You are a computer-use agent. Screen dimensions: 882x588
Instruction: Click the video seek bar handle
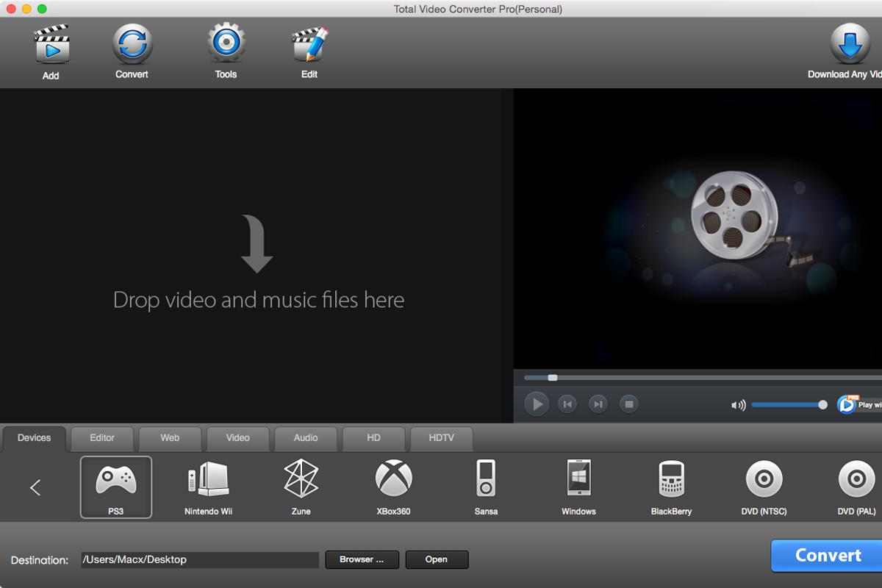tap(553, 378)
